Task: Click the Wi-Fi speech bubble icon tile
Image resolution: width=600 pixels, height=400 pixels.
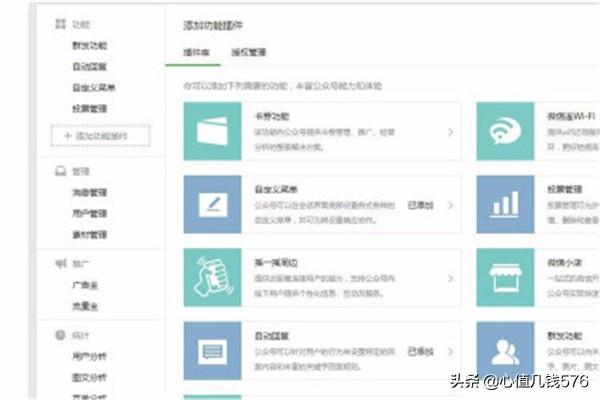Action: click(505, 131)
